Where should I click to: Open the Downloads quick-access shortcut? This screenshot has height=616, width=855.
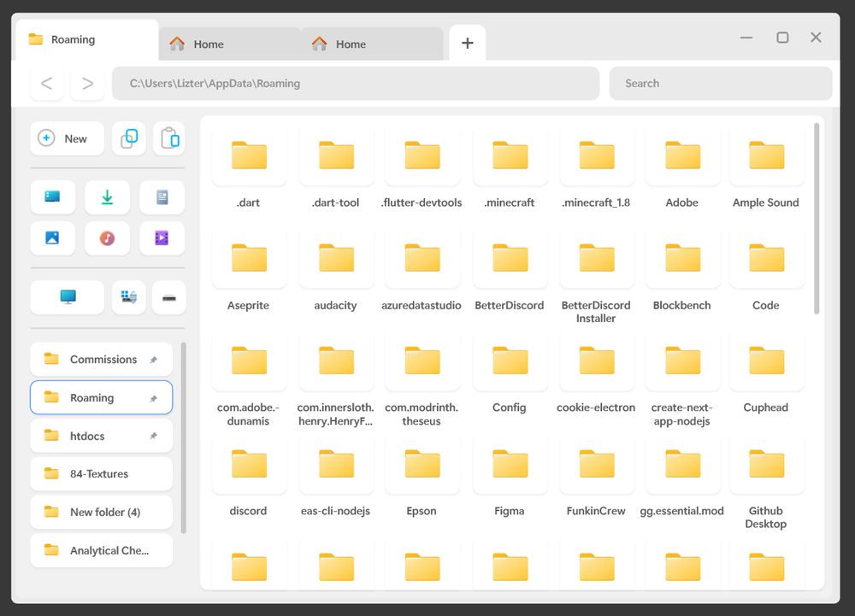pos(107,197)
